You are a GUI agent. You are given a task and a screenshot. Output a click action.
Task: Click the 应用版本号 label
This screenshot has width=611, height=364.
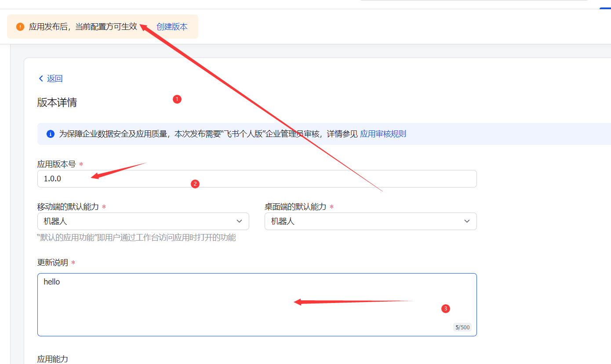click(57, 164)
